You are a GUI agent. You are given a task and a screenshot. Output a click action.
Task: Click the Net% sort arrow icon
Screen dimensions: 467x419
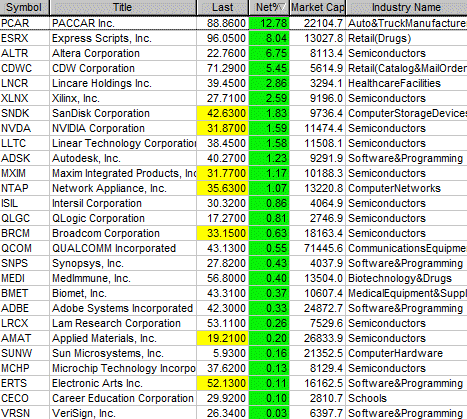click(x=283, y=7)
